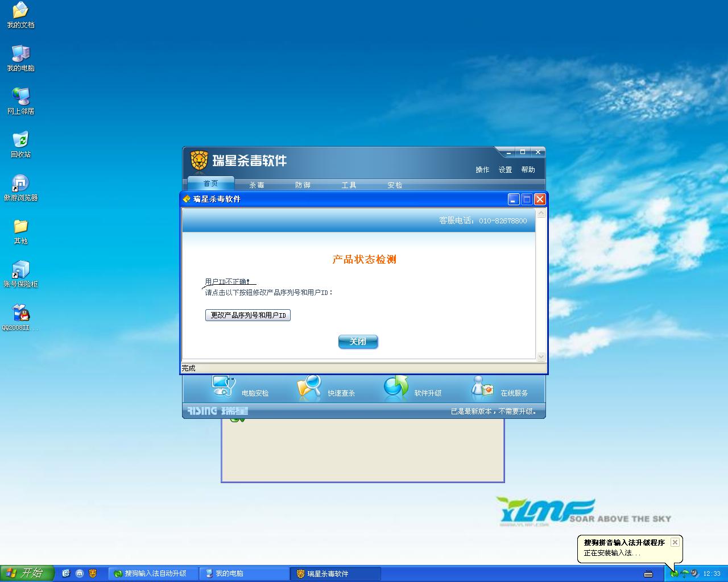Viewport: 728px width, 582px height.
Task: Click the 在线服务 online service icon
Action: coord(482,387)
